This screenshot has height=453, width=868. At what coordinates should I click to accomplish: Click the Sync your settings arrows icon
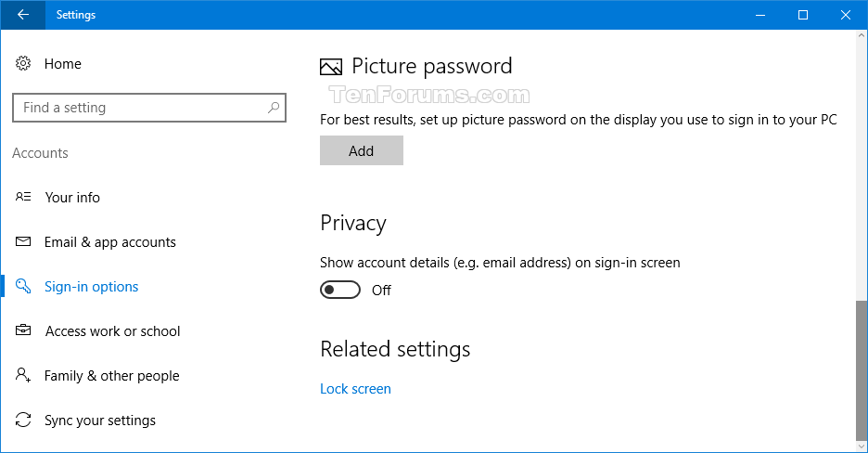23,420
